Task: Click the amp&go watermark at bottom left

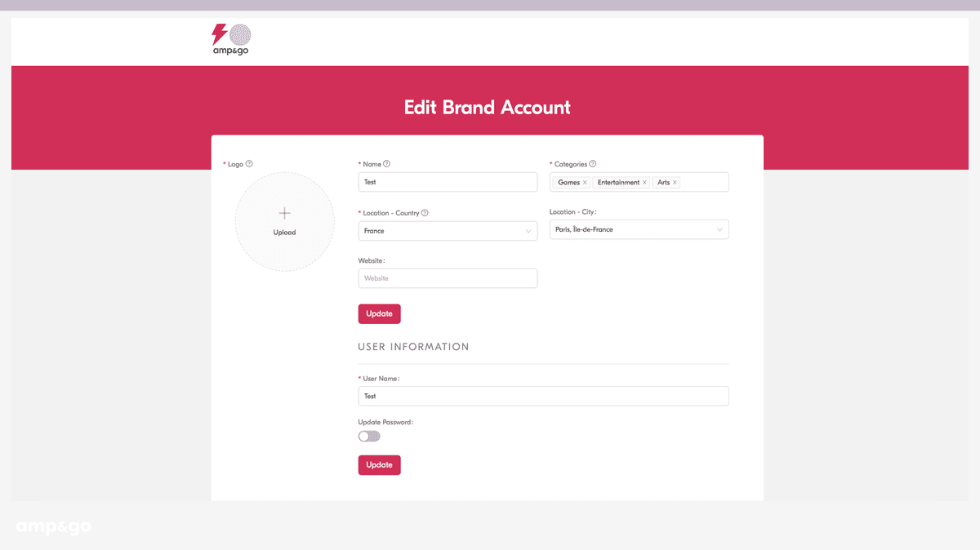Action: (53, 527)
